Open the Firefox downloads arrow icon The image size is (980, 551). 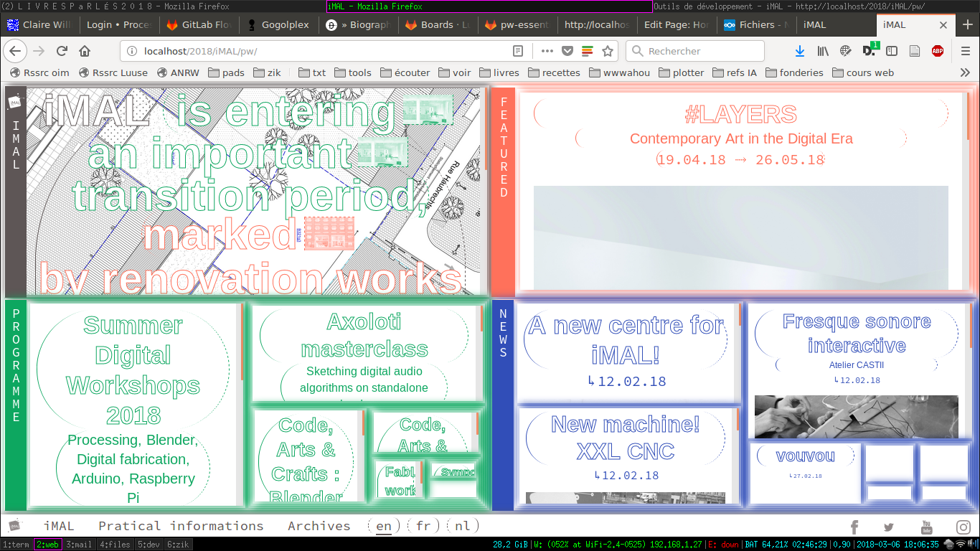pyautogui.click(x=800, y=51)
